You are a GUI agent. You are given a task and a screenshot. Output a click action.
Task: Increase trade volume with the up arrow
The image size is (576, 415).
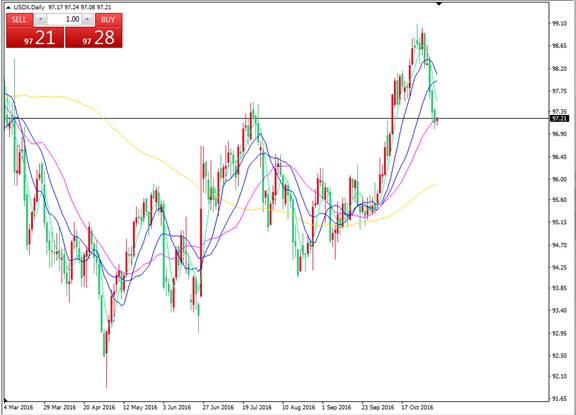[87, 20]
